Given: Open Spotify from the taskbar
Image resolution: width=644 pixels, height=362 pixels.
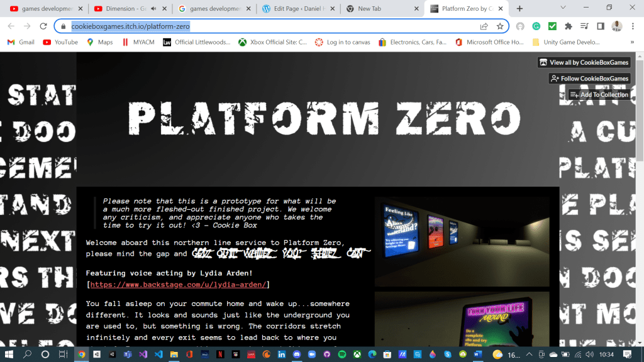Looking at the screenshot, I should [x=342, y=354].
